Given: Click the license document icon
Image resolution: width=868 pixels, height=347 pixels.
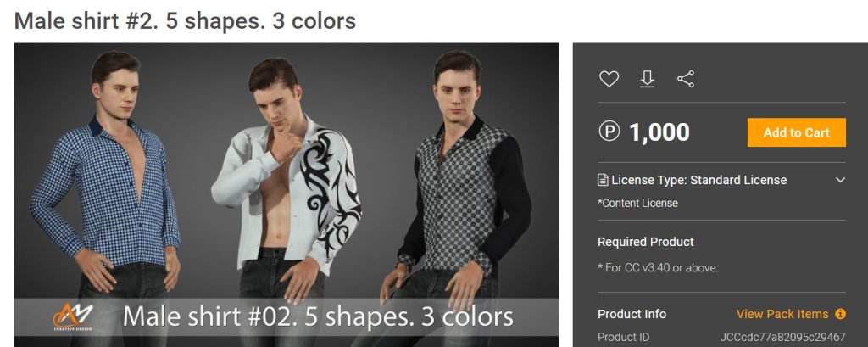Looking at the screenshot, I should click(x=603, y=180).
